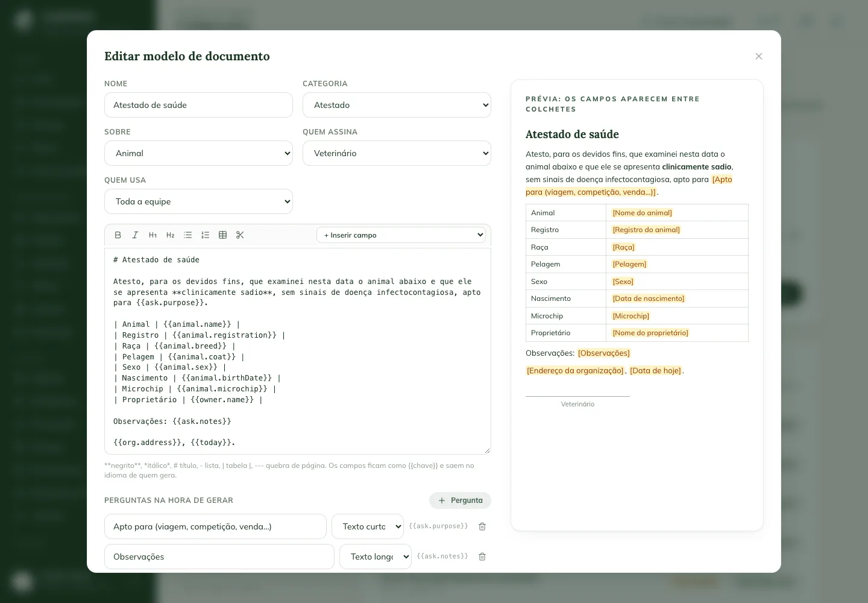Change 'Texto longo' question type dropdown
The width and height of the screenshot is (868, 603).
pos(376,557)
